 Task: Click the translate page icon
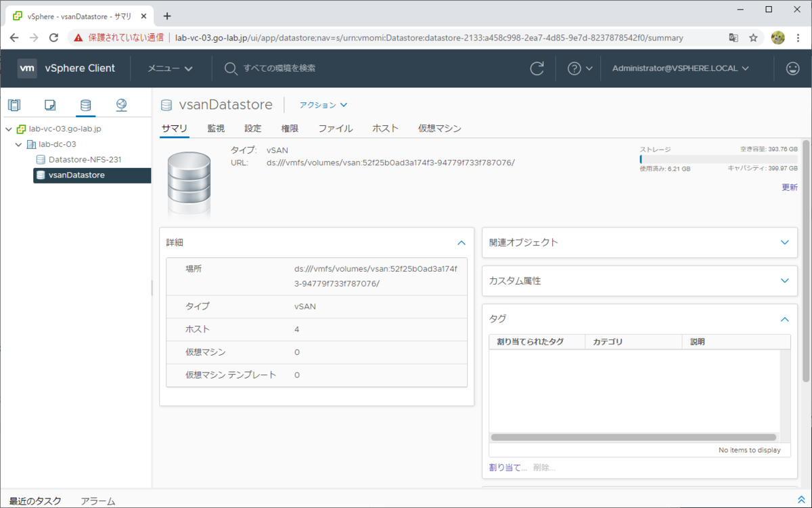(x=734, y=38)
